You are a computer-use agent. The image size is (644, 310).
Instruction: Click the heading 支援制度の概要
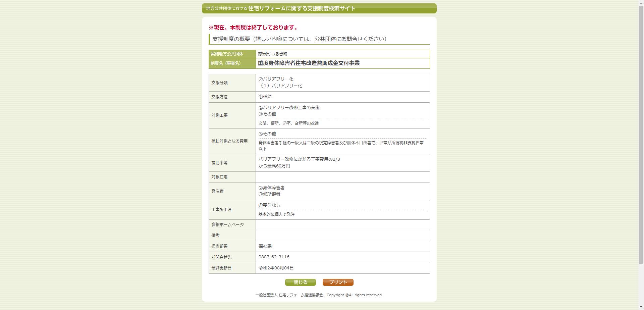click(x=231, y=39)
